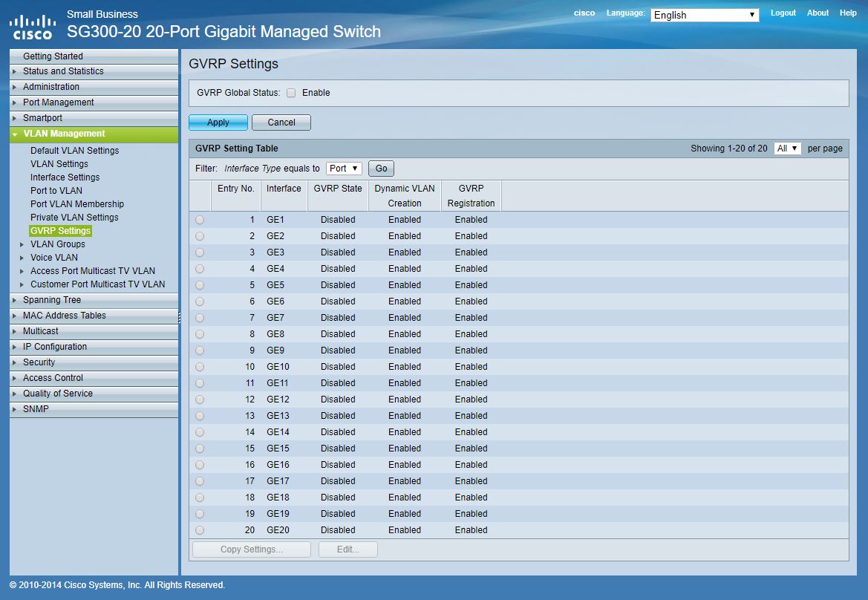Expand the Multicast menu
Viewport: 868px width, 600px height.
pyautogui.click(x=94, y=331)
